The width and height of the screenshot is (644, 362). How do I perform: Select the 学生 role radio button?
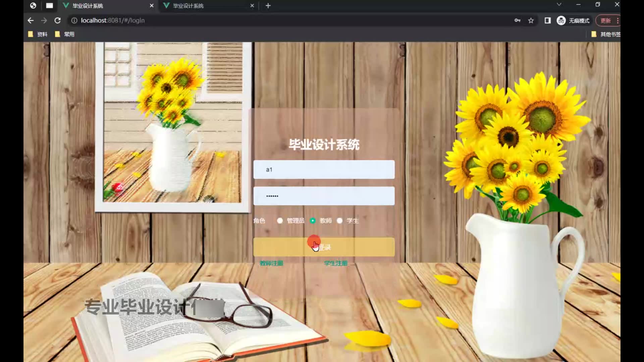coord(340,221)
